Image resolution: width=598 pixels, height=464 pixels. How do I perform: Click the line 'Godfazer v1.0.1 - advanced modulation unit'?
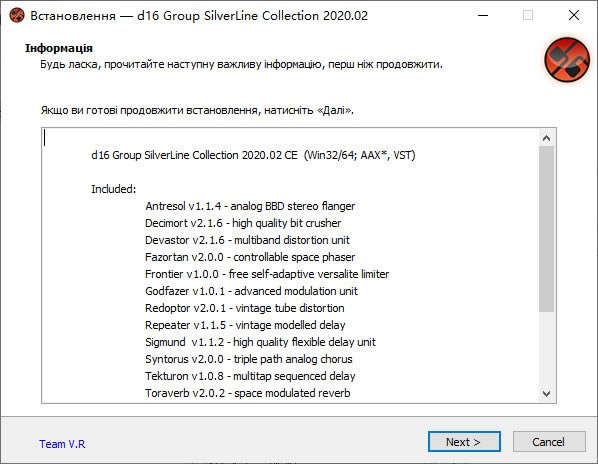251,291
